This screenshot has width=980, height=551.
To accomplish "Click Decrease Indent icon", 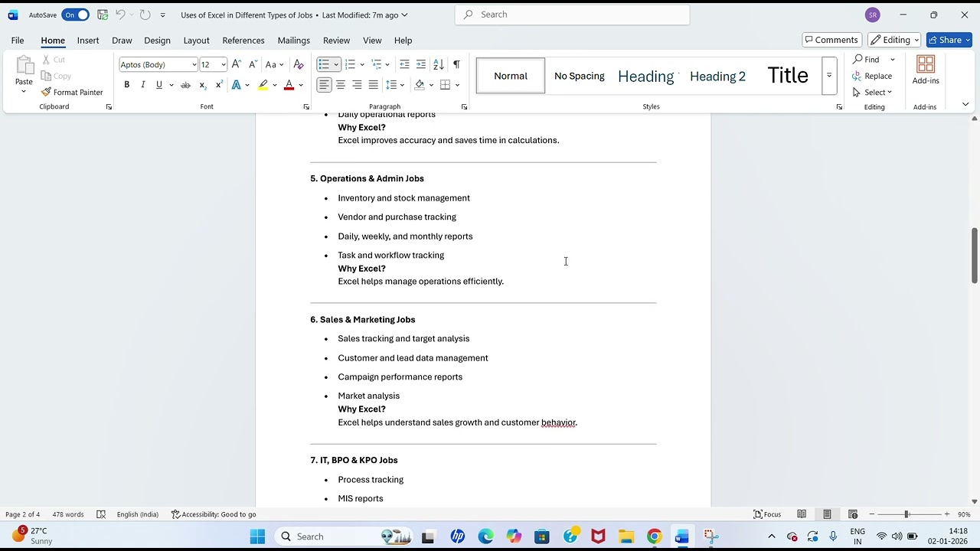I will point(404,64).
